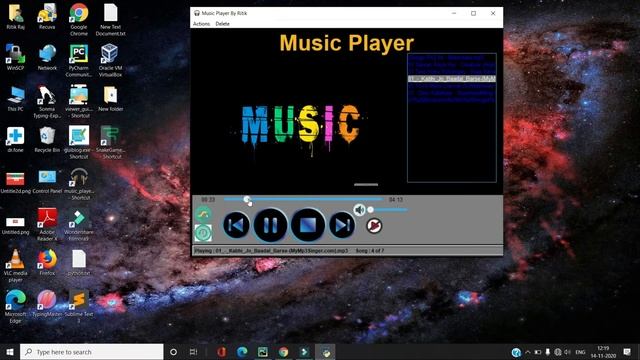The width and height of the screenshot is (640, 360).
Task: Select the Recycle Bin desktop icon
Action: pos(47,140)
